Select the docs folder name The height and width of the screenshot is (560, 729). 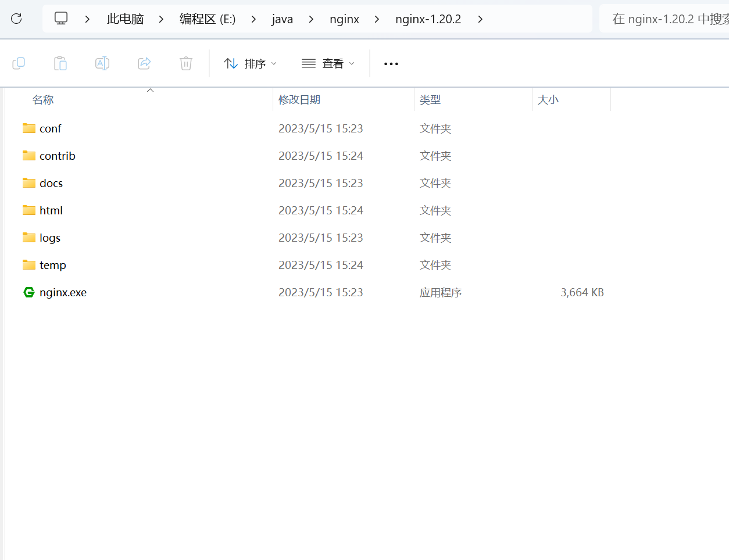pyautogui.click(x=51, y=183)
